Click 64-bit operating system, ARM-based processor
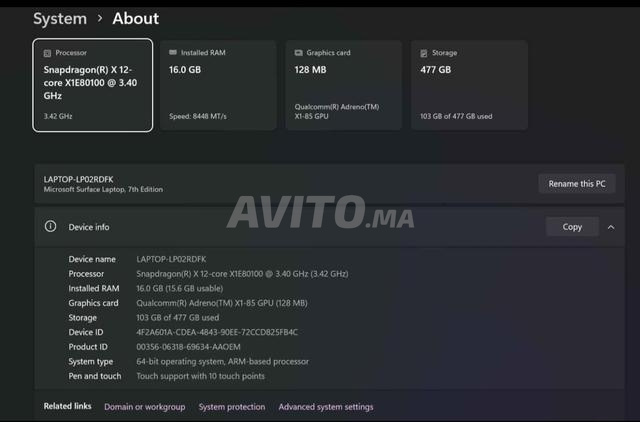 tap(222, 362)
